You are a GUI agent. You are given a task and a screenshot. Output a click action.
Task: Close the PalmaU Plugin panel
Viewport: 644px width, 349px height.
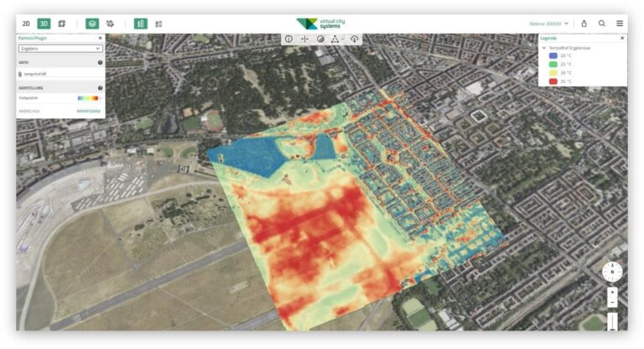[x=101, y=38]
